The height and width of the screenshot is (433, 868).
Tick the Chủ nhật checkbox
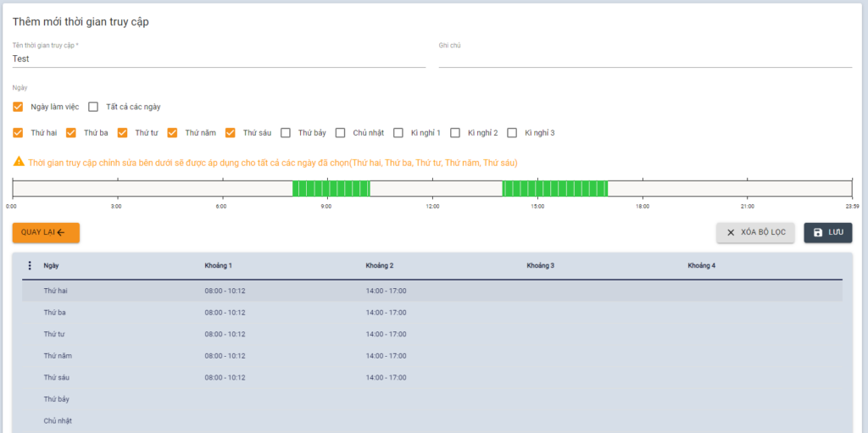[x=340, y=133]
